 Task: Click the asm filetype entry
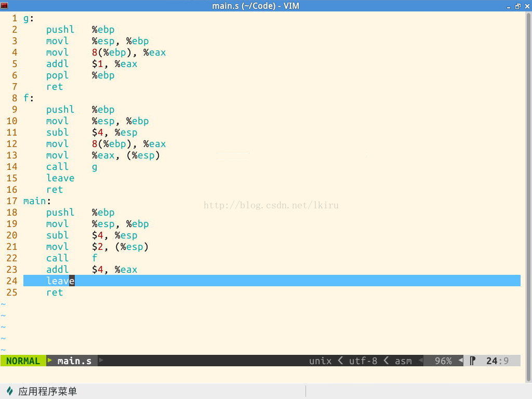click(403, 361)
